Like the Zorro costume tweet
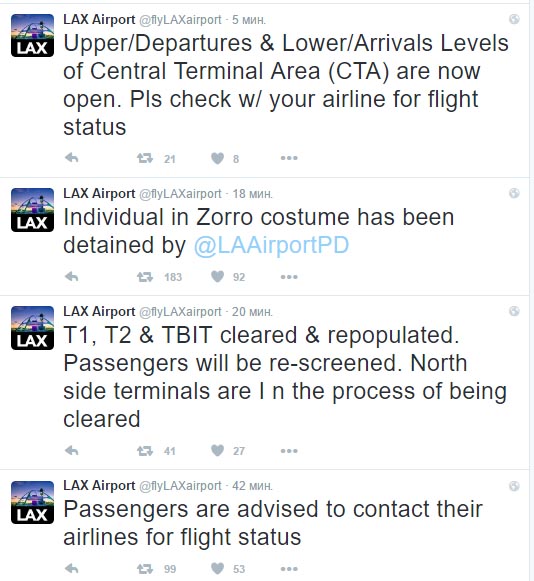 tap(218, 276)
